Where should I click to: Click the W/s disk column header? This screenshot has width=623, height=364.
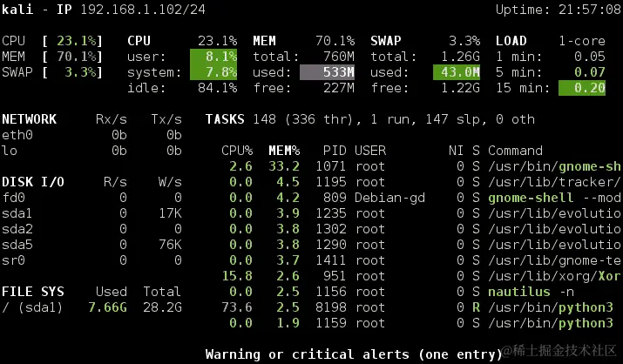pos(170,182)
